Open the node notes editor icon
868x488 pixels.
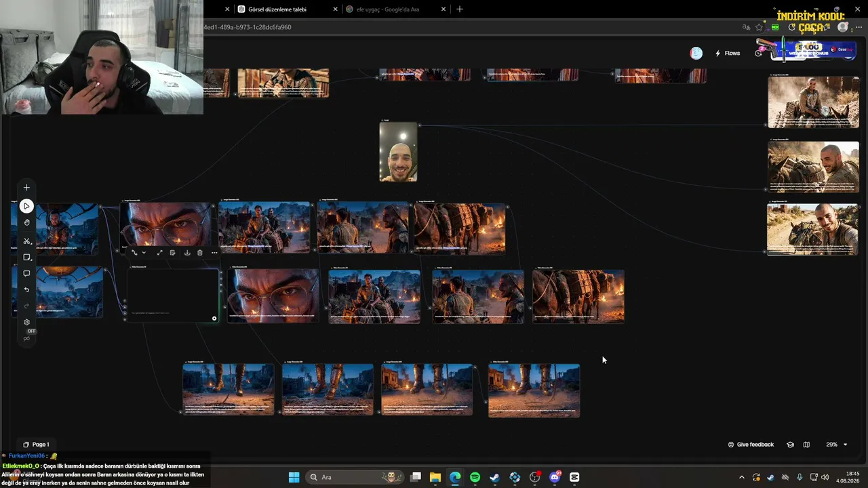173,253
